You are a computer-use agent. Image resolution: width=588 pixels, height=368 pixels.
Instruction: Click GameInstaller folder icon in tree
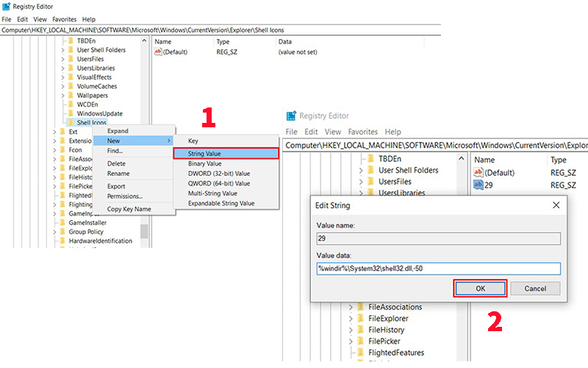tap(62, 222)
